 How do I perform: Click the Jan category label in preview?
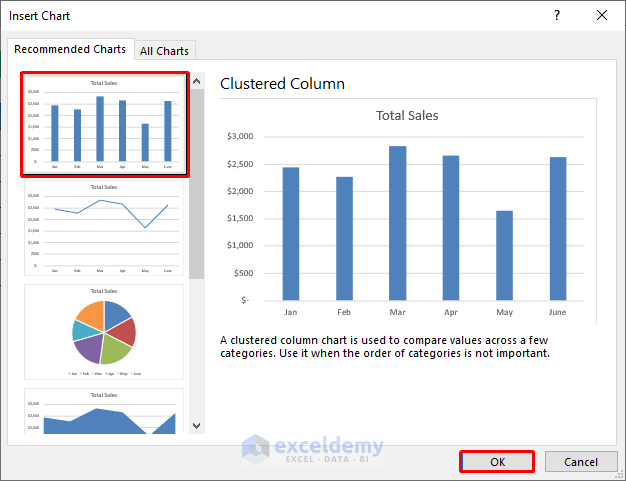pyautogui.click(x=291, y=312)
